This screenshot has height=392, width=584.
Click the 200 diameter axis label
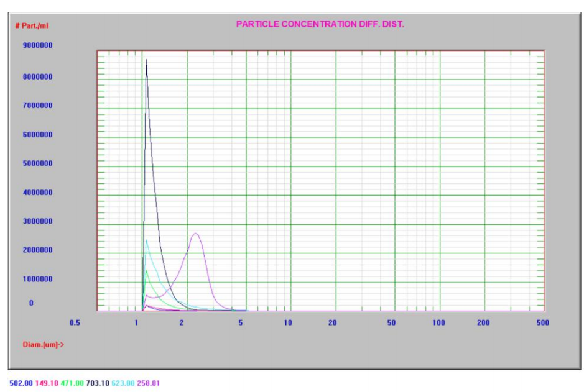coord(483,322)
